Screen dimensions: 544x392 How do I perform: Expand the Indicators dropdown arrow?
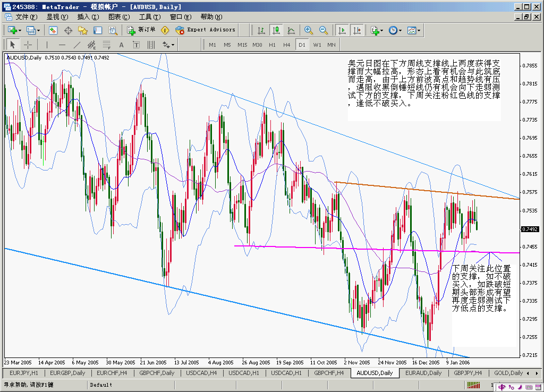pos(381,30)
